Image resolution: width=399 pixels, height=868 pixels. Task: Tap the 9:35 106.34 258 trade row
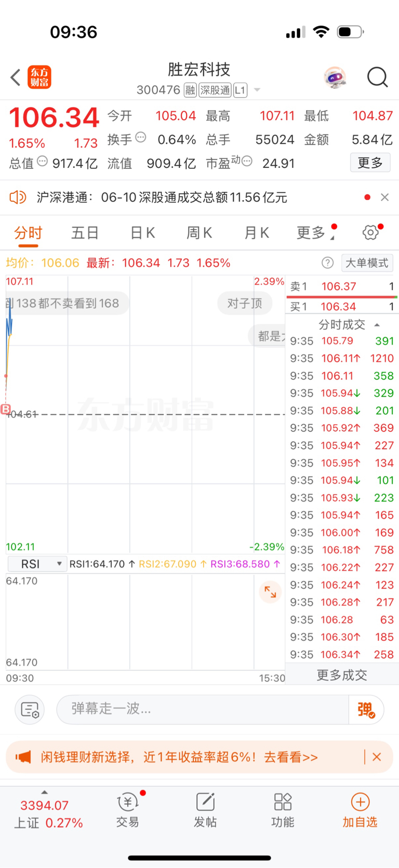click(342, 655)
